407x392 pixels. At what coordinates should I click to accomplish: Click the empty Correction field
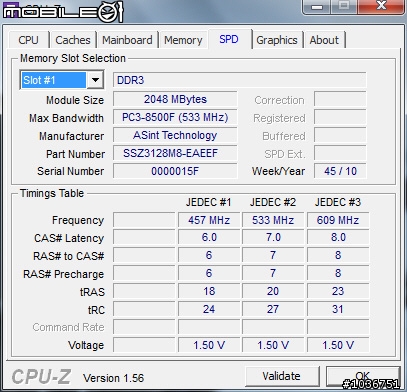click(340, 99)
